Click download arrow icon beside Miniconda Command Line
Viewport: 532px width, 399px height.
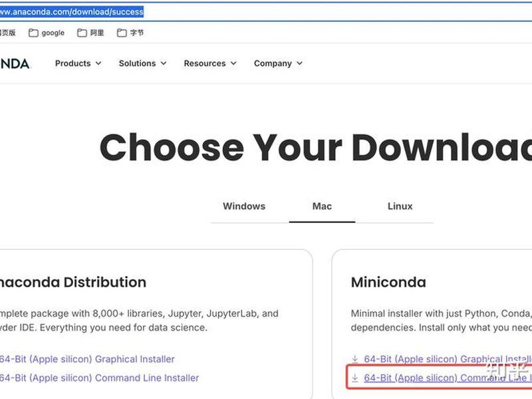click(x=355, y=378)
